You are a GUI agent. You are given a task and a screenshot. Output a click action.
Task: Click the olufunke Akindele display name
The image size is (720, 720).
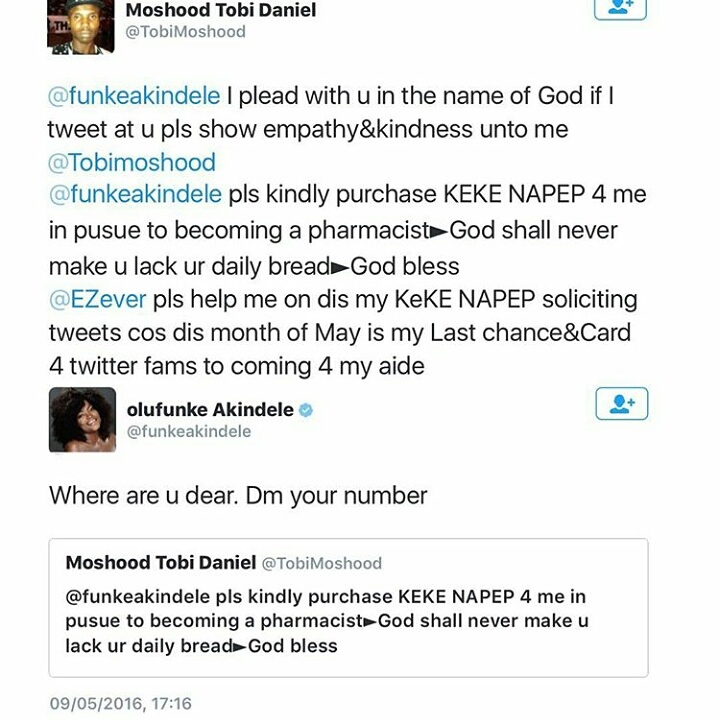coord(210,410)
